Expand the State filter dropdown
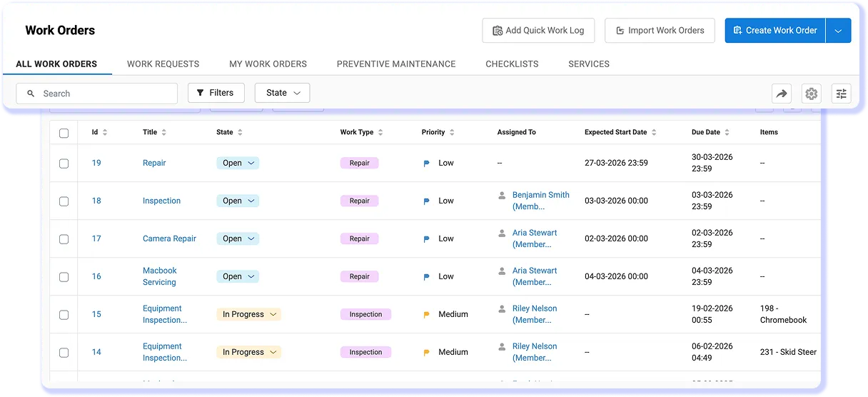Screen dimensions: 868x397 (282, 93)
